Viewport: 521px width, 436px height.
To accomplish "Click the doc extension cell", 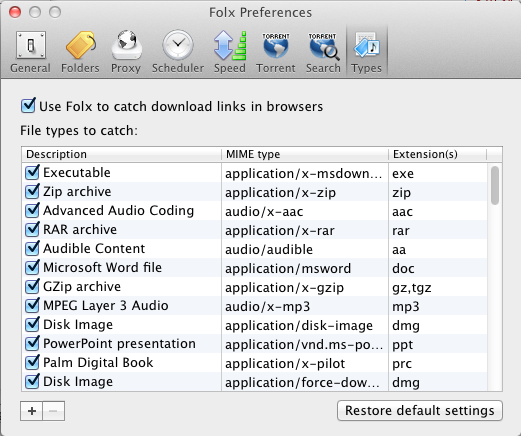I will 438,268.
